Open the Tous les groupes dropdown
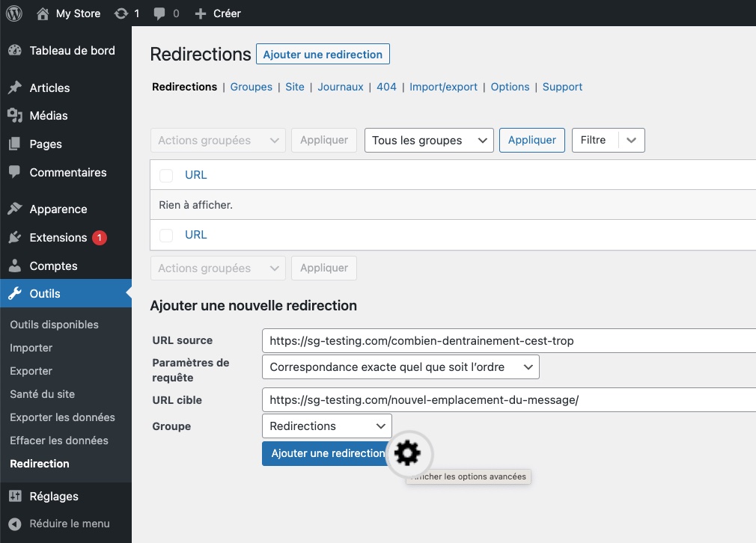 pos(429,140)
